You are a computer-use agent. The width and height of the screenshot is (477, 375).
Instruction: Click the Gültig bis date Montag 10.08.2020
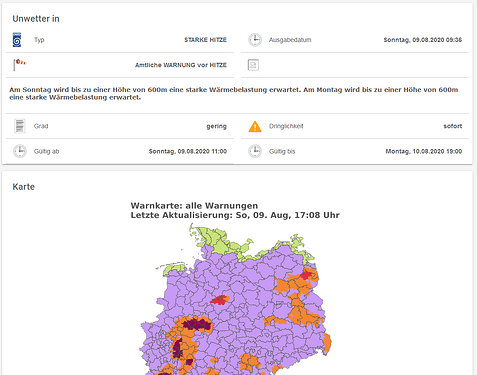(x=424, y=151)
